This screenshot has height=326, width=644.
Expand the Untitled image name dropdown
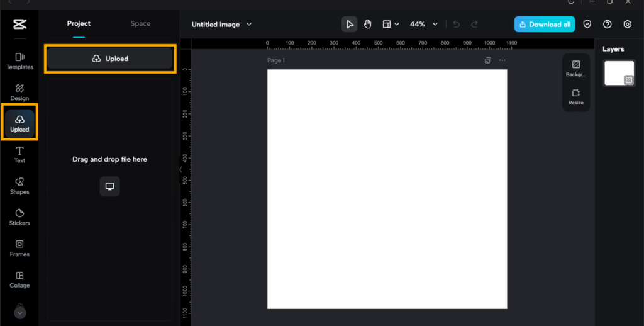[249, 25]
